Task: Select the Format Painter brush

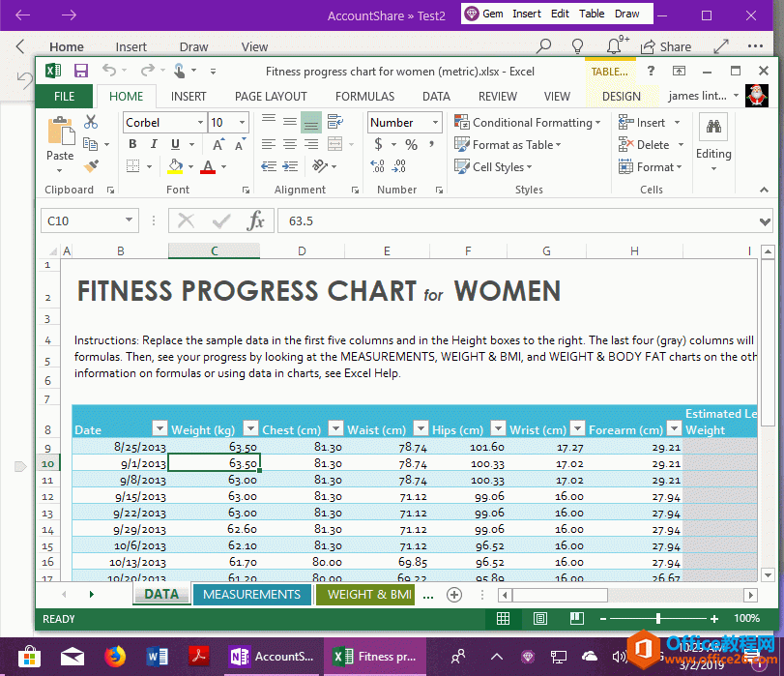Action: [x=91, y=165]
